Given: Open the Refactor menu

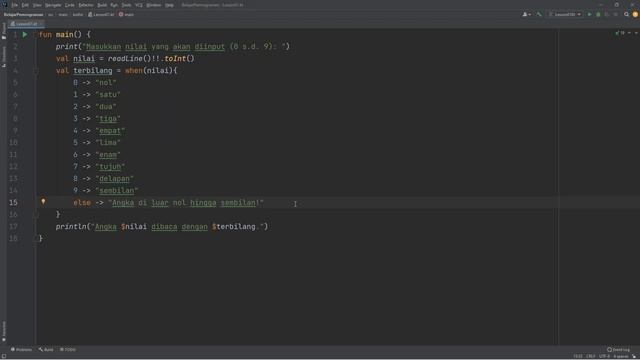Looking at the screenshot, I should point(86,5).
